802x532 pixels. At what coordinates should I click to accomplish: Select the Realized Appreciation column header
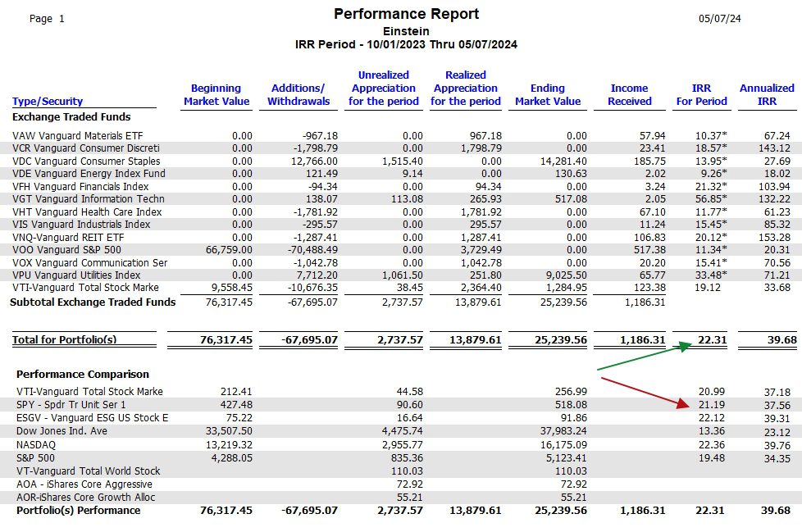(466, 89)
